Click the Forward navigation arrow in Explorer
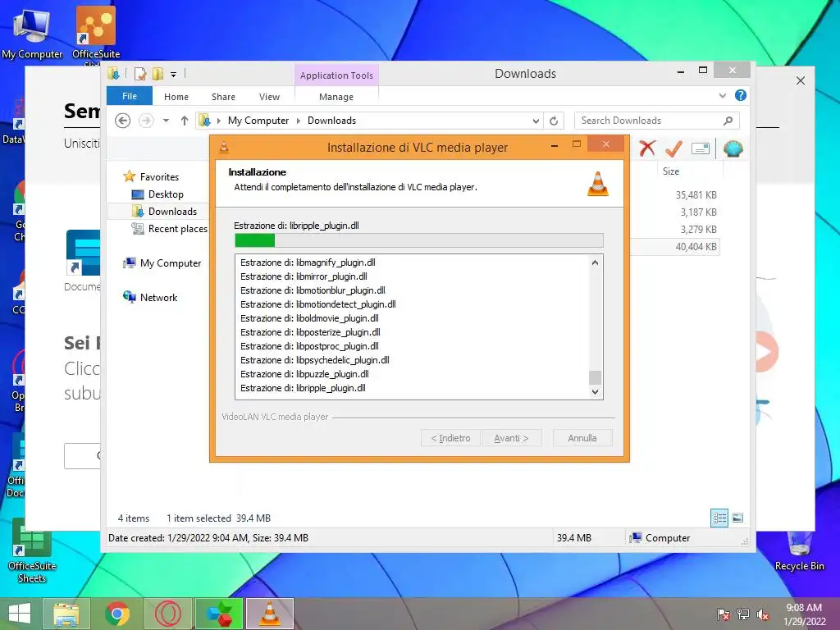 [146, 121]
